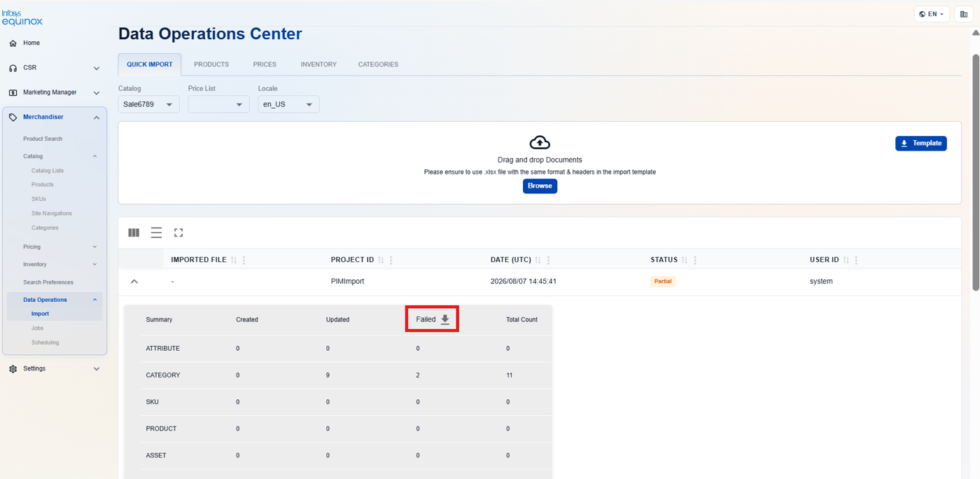This screenshot has height=479, width=980.
Task: Open Search Preferences in sidebar
Action: click(x=48, y=282)
